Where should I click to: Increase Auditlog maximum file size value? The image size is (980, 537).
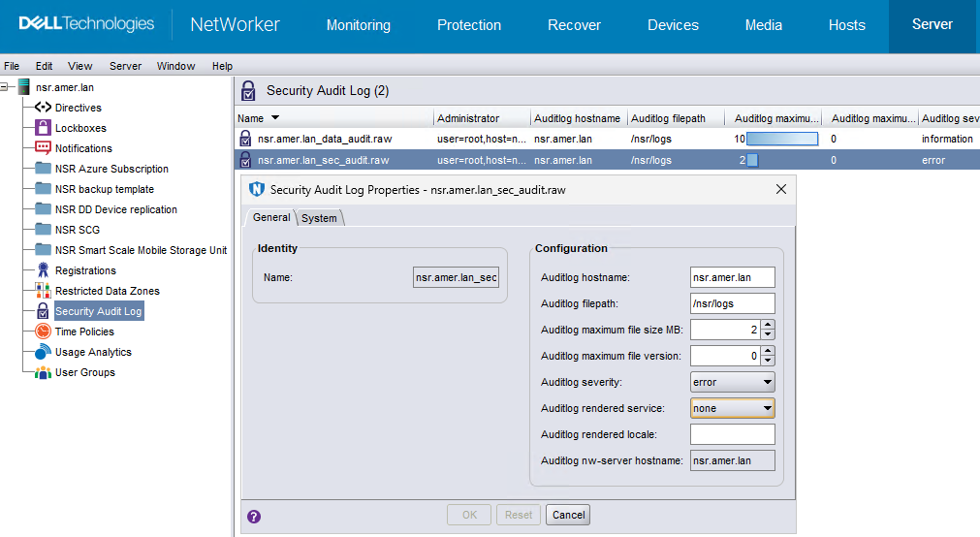(x=768, y=325)
